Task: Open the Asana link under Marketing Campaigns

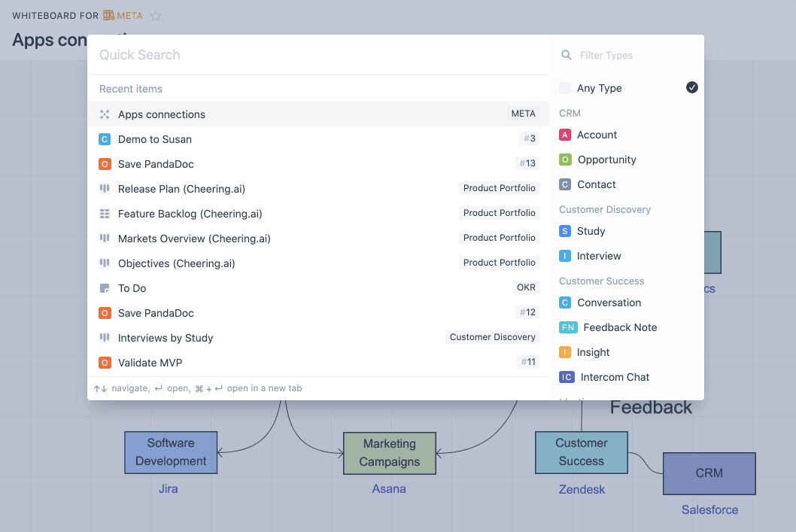Action: pyautogui.click(x=389, y=488)
